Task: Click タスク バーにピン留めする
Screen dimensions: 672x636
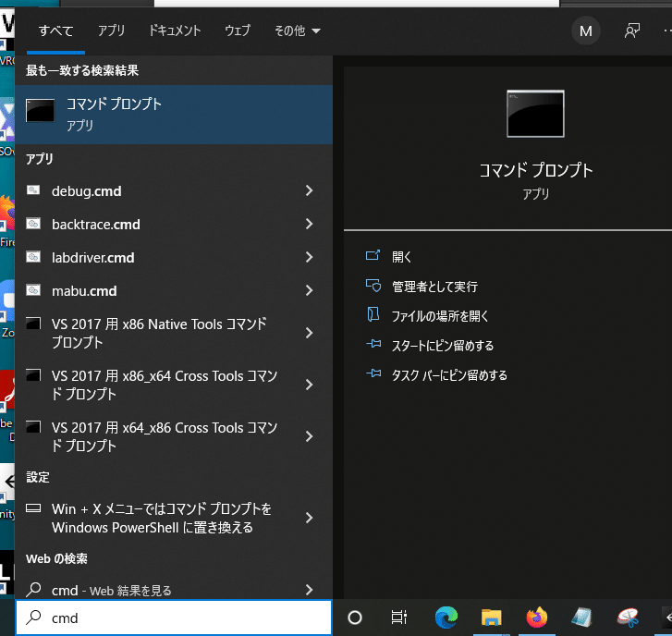Action: pyautogui.click(x=449, y=375)
